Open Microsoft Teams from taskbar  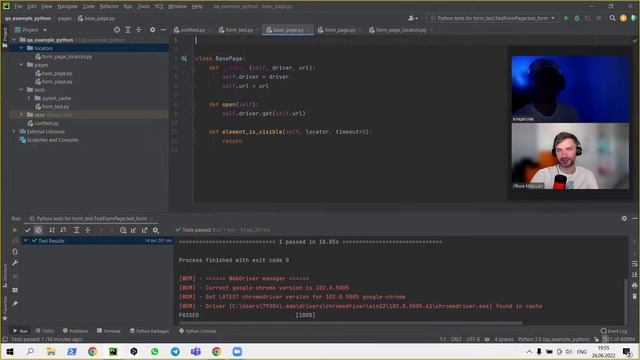click(x=196, y=351)
